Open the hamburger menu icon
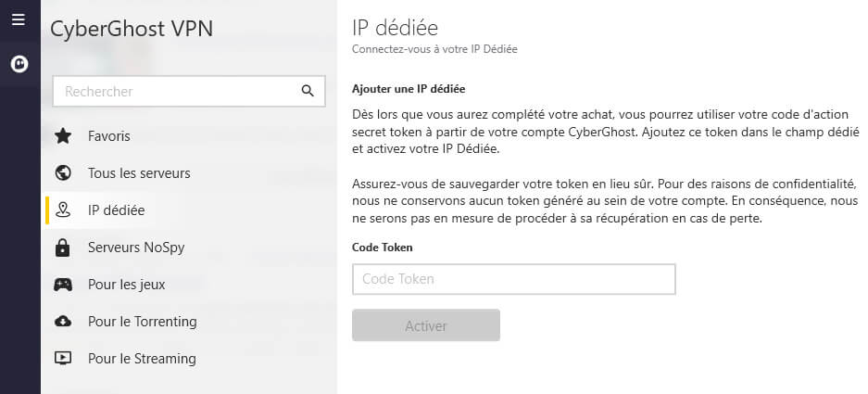This screenshot has height=394, width=868. [x=19, y=20]
